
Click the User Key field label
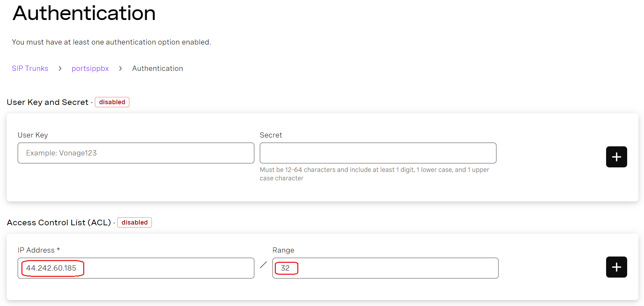(x=33, y=135)
